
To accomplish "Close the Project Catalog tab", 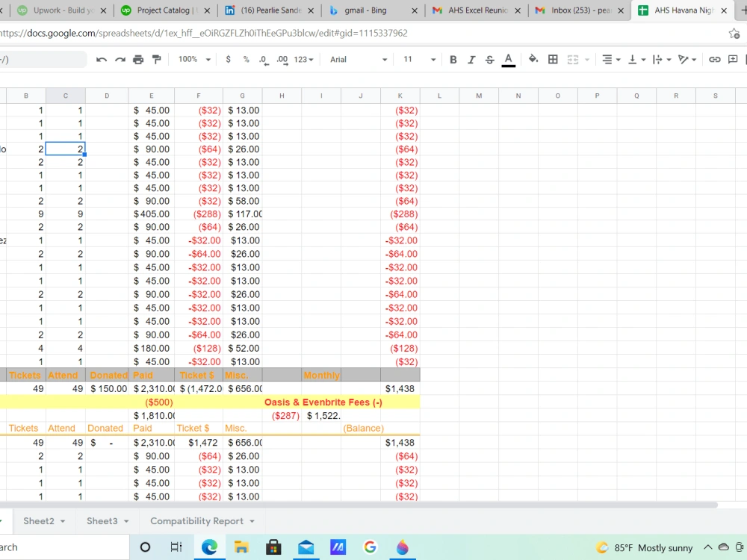I will pos(207,10).
